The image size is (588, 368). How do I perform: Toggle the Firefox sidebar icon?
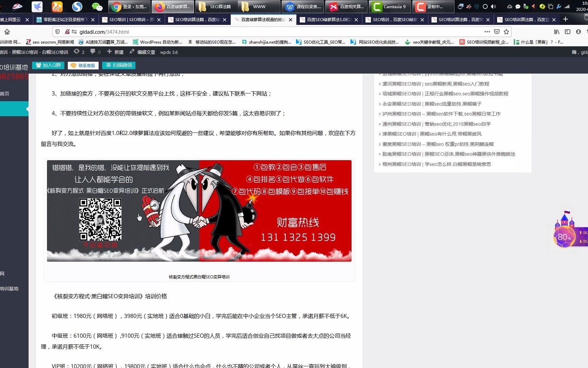568,32
